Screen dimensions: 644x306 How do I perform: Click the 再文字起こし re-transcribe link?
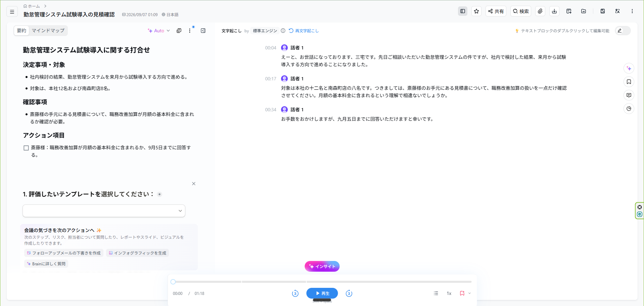304,31
